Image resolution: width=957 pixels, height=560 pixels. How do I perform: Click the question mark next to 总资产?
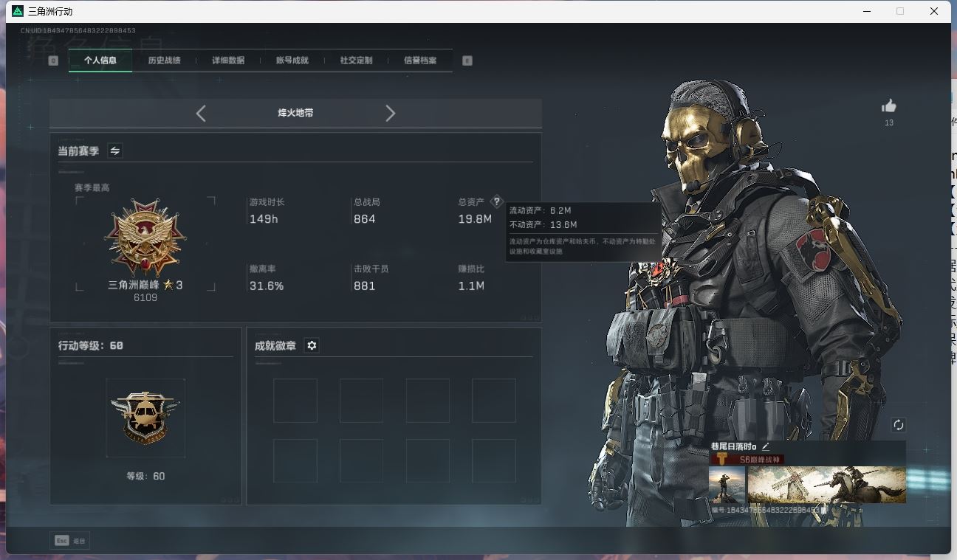click(496, 201)
